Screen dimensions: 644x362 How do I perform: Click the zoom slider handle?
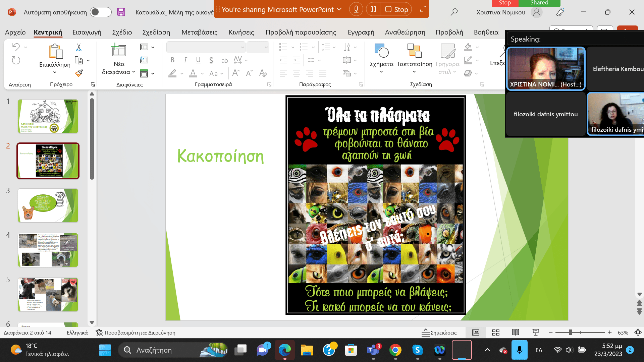tap(570, 333)
